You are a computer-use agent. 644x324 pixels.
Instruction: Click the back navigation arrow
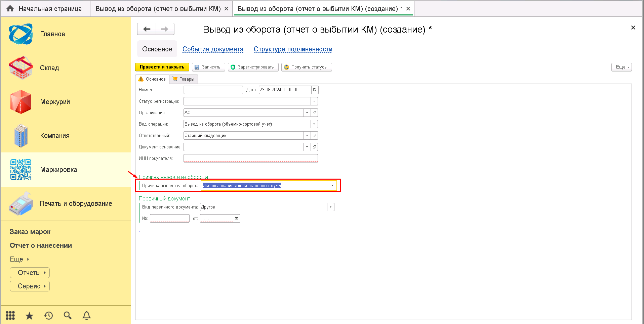click(147, 29)
